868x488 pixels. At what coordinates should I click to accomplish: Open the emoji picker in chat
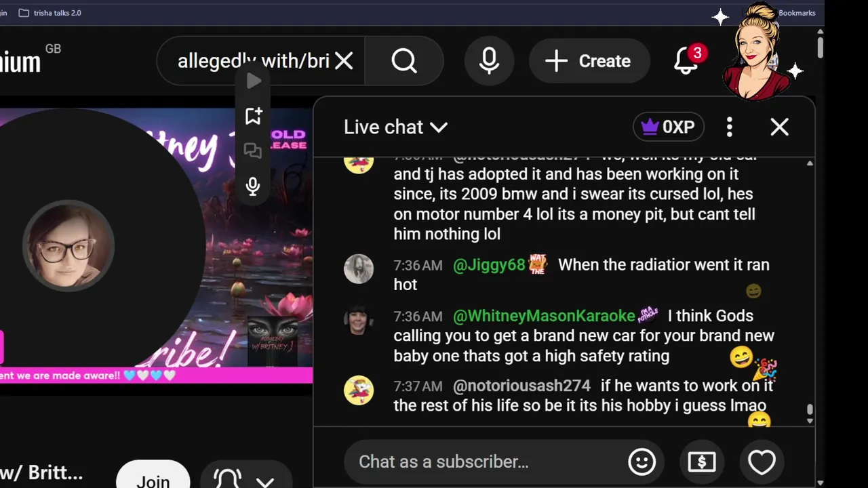coord(642,462)
